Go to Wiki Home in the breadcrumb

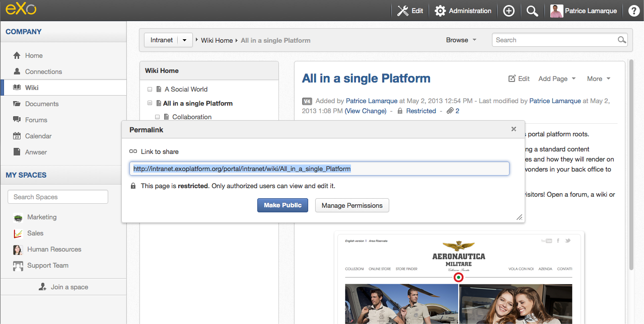coord(217,40)
